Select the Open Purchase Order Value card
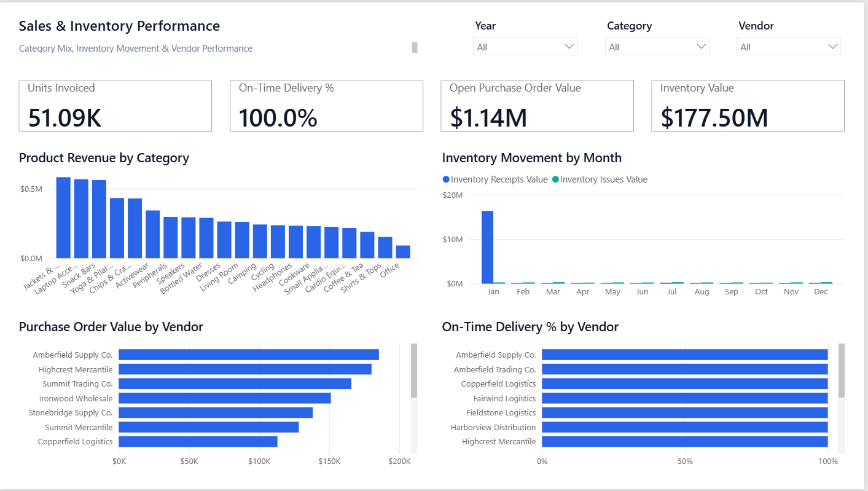This screenshot has height=491, width=868. (x=537, y=106)
